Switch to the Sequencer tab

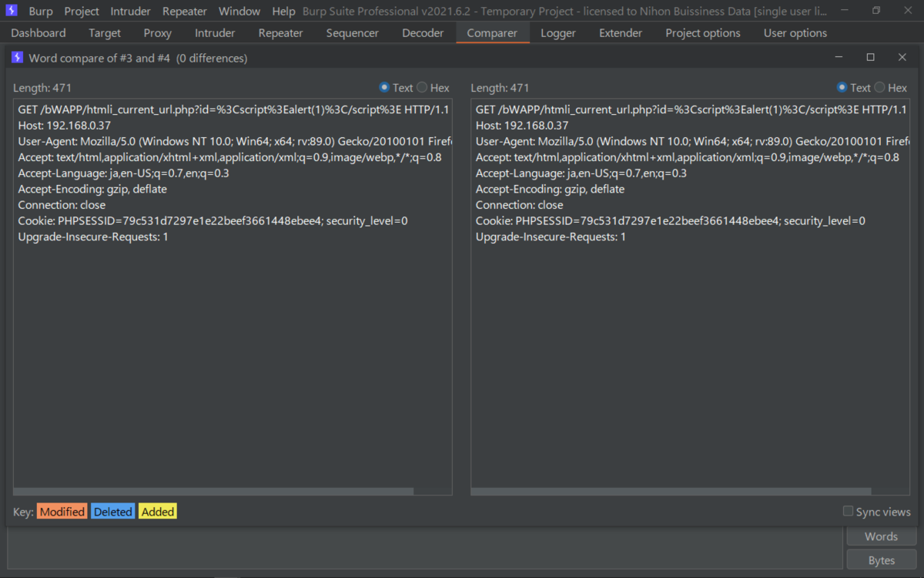(353, 33)
